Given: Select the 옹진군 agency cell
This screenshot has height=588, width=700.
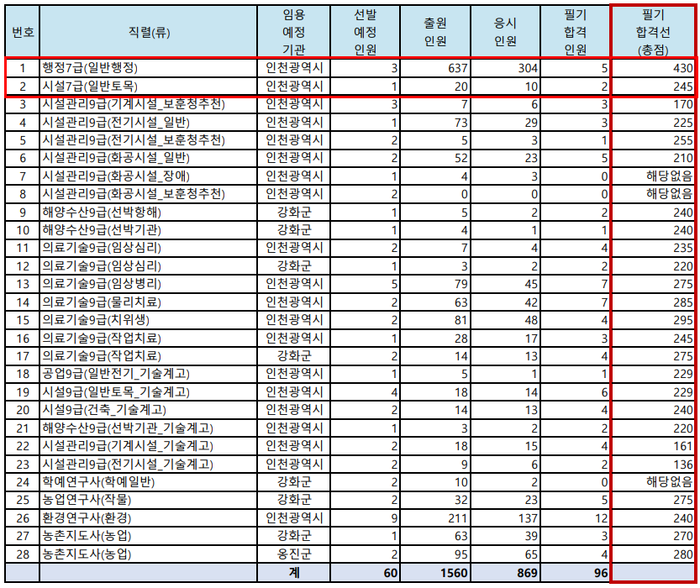Looking at the screenshot, I should [x=294, y=554].
